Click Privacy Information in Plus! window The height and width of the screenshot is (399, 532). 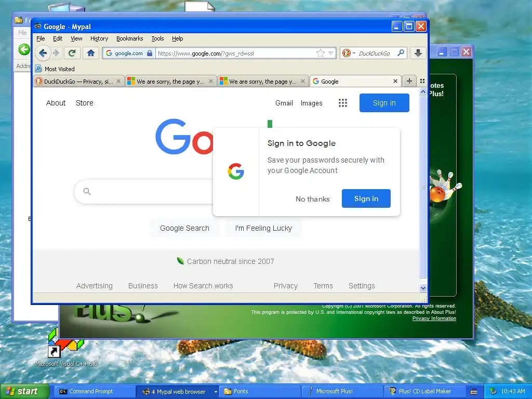[x=434, y=318]
